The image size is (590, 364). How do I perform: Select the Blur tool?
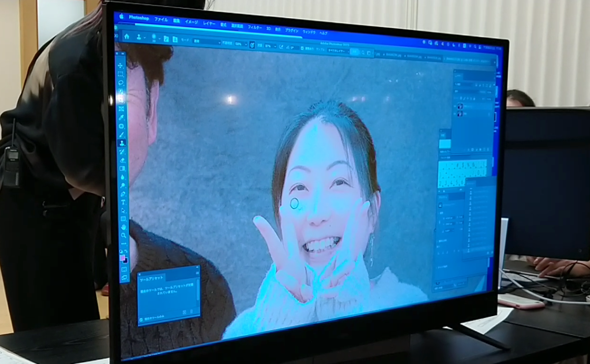(122, 177)
